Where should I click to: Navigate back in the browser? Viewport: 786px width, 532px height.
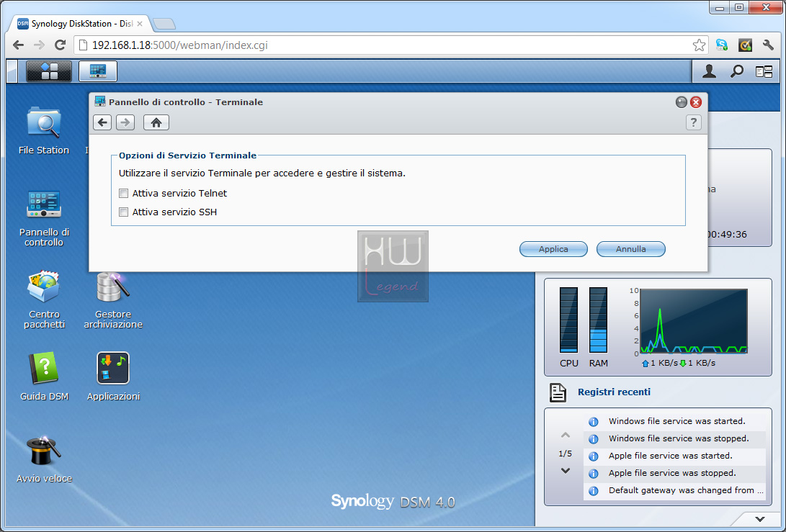pos(18,45)
